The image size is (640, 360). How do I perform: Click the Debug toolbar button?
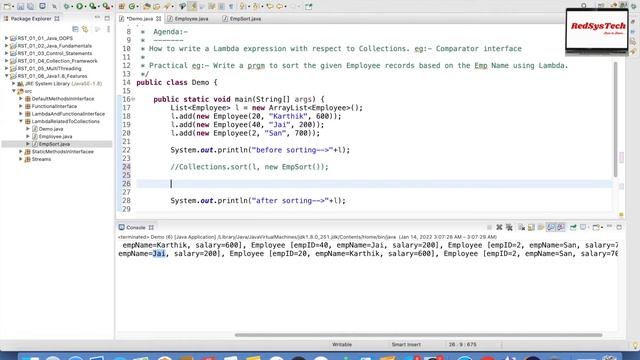pos(67,6)
